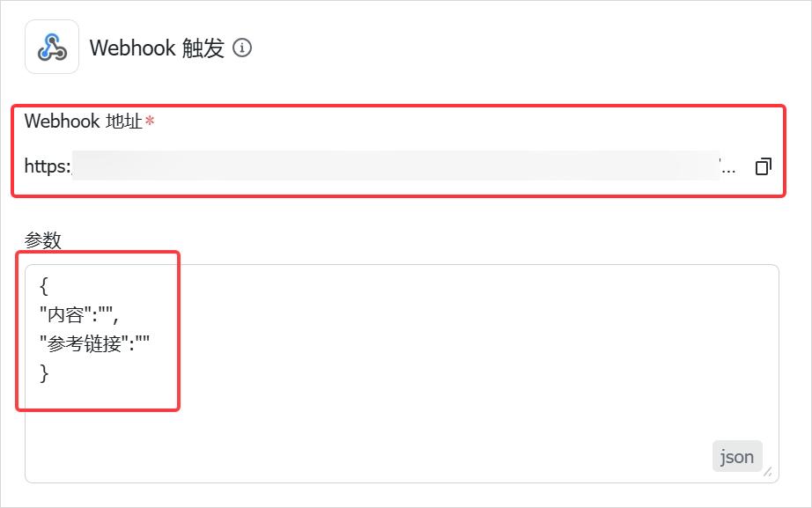Viewport: 812px width, 508px height.
Task: Click the Webhook trigger logo icon
Action: click(x=52, y=47)
